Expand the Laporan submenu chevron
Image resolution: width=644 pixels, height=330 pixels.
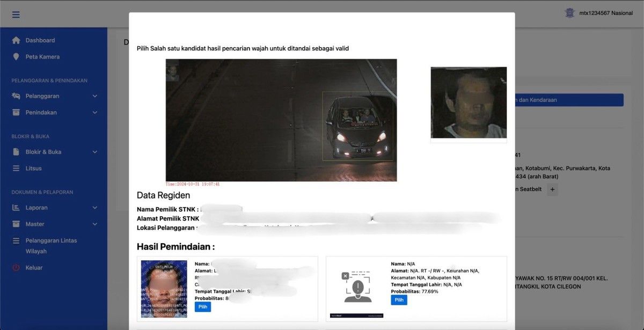click(95, 208)
